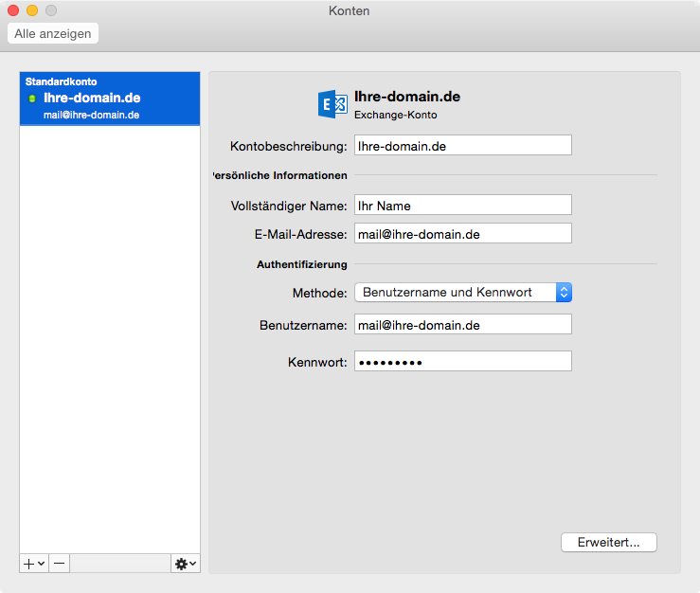This screenshot has height=593, width=700.
Task: Click the green status dot of Ihre-domain.de
Action: (x=32, y=99)
